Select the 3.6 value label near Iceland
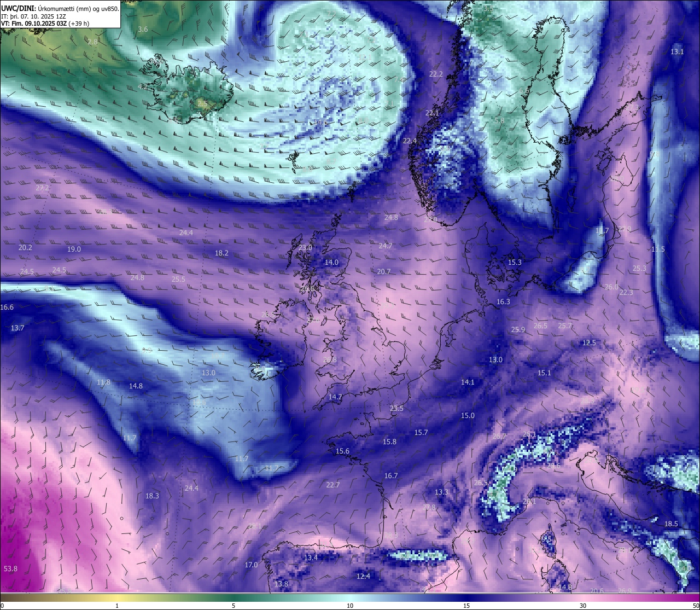This screenshot has height=610, width=700. [x=143, y=29]
